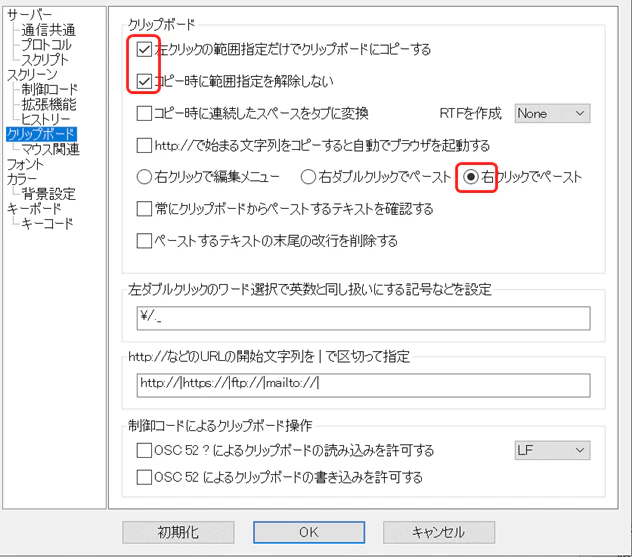Click the キャンセル button
Image resolution: width=632 pixels, height=557 pixels.
439,532
